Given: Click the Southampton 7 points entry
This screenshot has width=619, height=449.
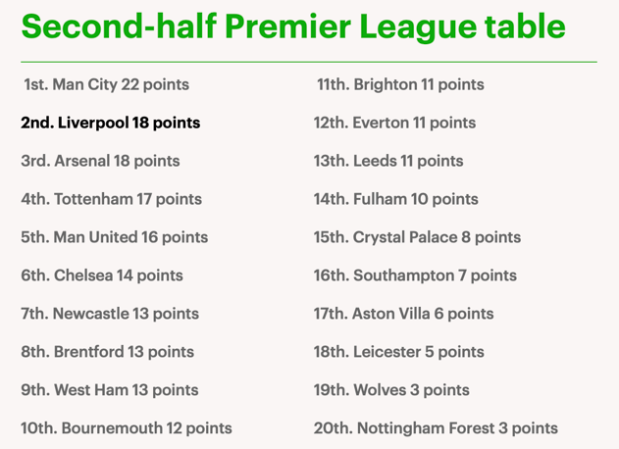Looking at the screenshot, I should click(415, 275).
